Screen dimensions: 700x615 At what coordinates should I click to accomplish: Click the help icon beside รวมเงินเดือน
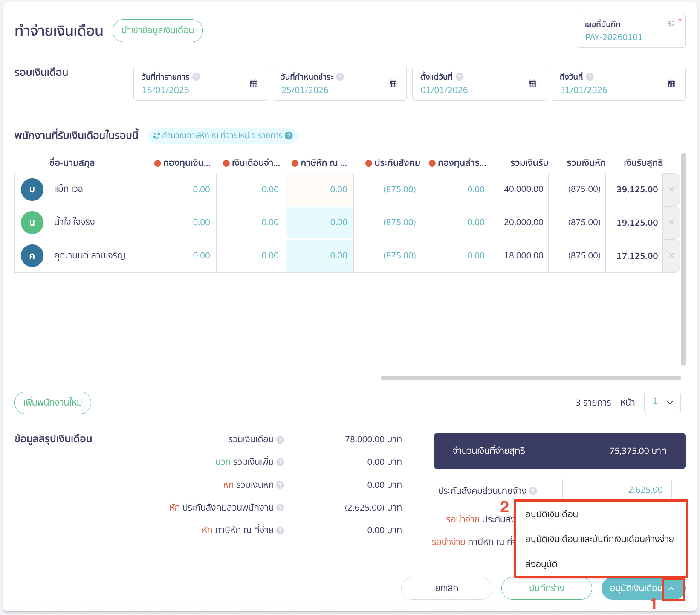click(x=281, y=439)
